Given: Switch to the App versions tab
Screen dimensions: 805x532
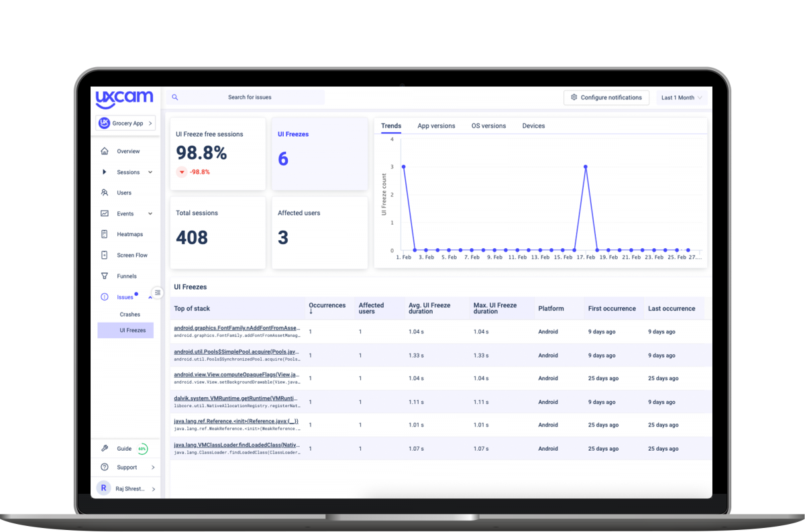Looking at the screenshot, I should (x=436, y=125).
